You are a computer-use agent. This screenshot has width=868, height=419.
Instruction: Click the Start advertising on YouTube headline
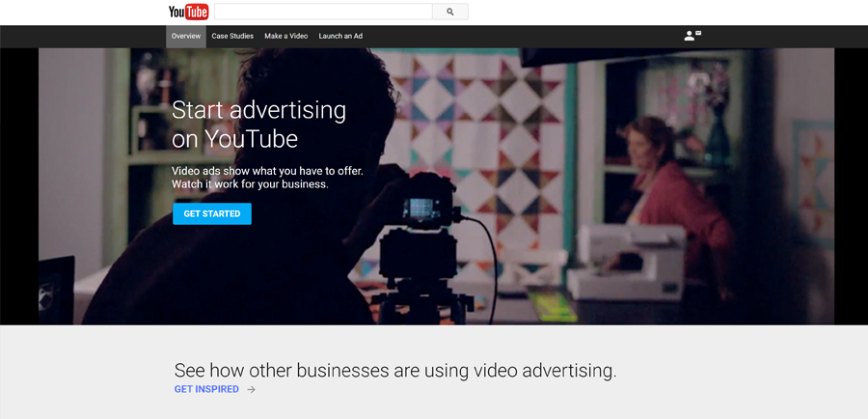click(258, 125)
